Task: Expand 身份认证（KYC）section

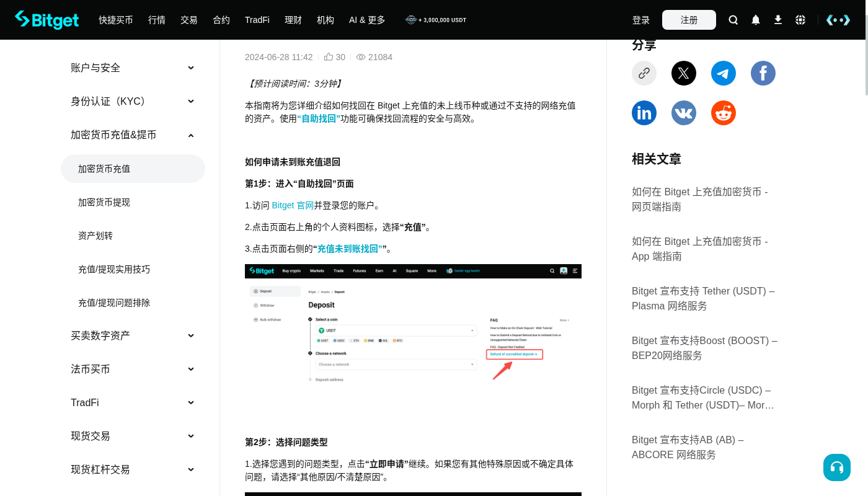Action: pos(133,101)
